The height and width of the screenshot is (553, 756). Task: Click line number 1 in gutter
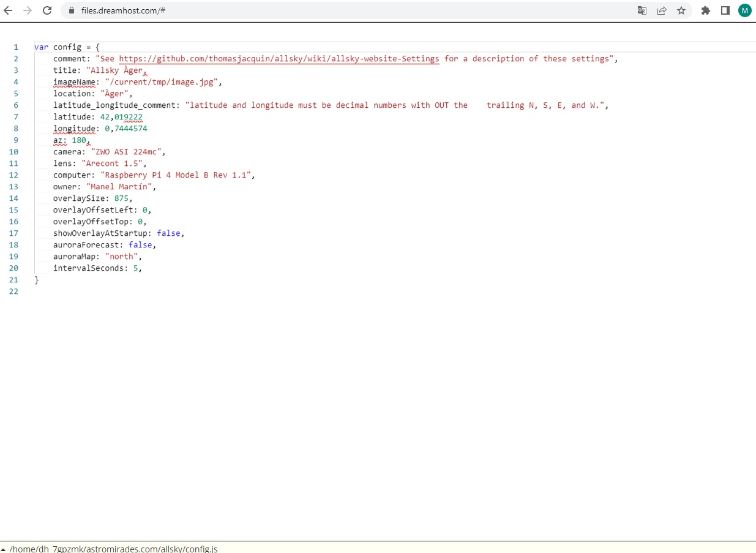[x=16, y=47]
